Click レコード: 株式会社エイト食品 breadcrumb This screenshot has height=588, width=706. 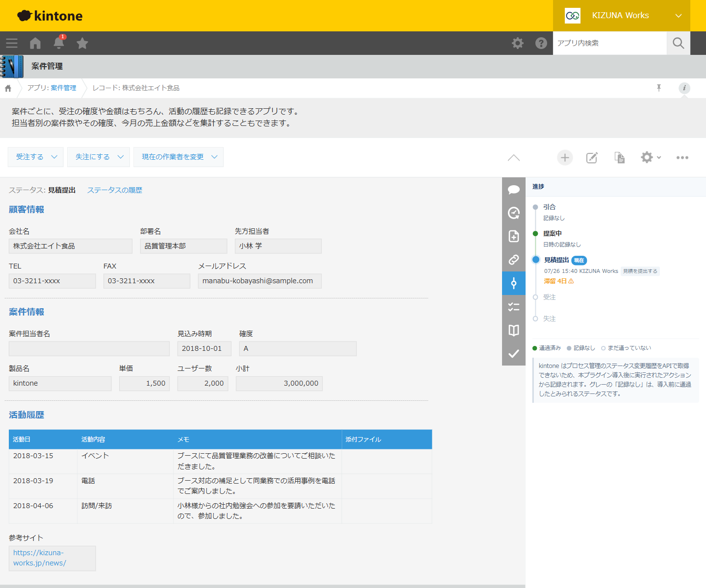pyautogui.click(x=136, y=88)
